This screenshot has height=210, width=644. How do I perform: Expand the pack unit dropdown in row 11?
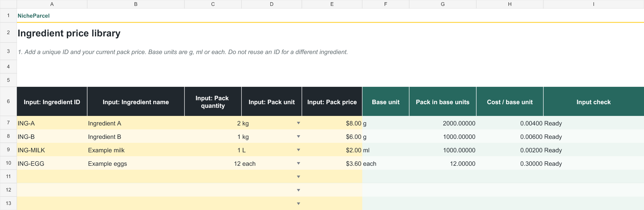(299, 177)
